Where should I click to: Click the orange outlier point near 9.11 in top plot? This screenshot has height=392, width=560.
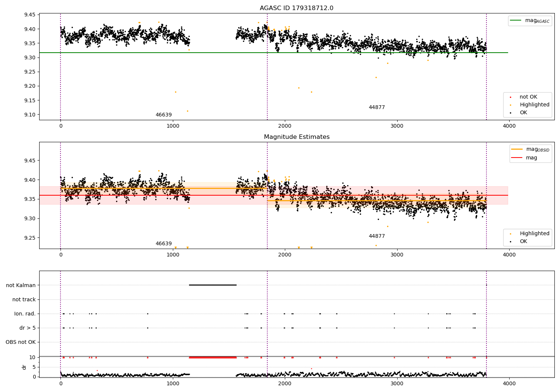pos(187,111)
